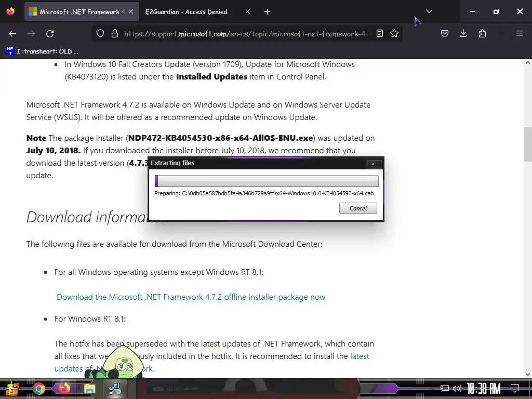Close the E2Guardian tab
Image resolution: width=532 pixels, height=399 pixels.
pyautogui.click(x=248, y=11)
